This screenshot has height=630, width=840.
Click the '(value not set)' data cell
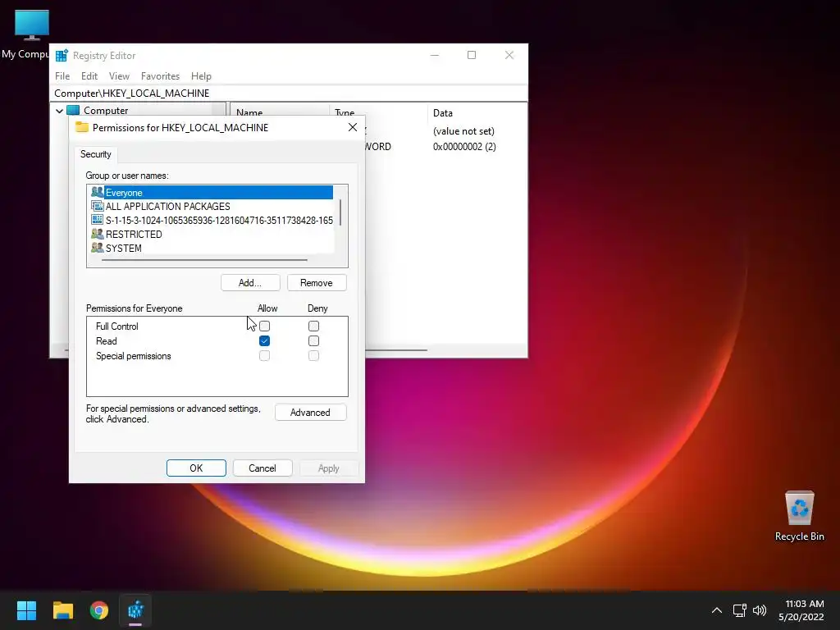point(463,131)
